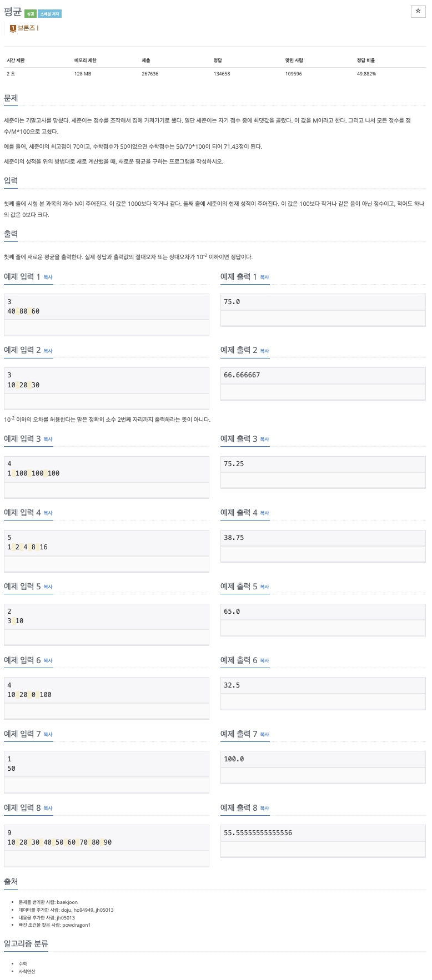Image resolution: width=432 pixels, height=980 pixels.
Task: Copy 예제 입력 1 using its 복사 link
Action: 48,277
